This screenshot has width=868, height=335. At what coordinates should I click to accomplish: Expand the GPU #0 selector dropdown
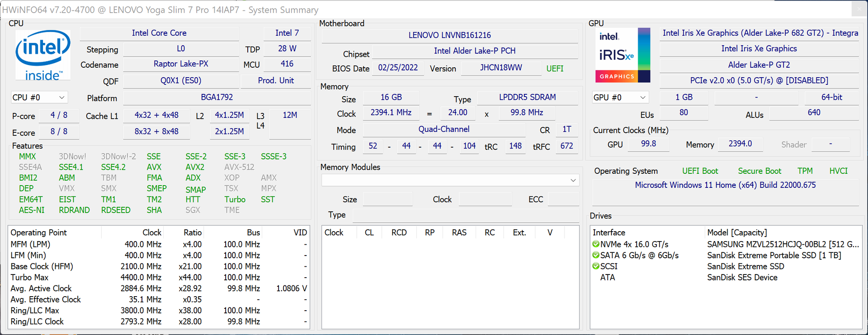coord(620,98)
